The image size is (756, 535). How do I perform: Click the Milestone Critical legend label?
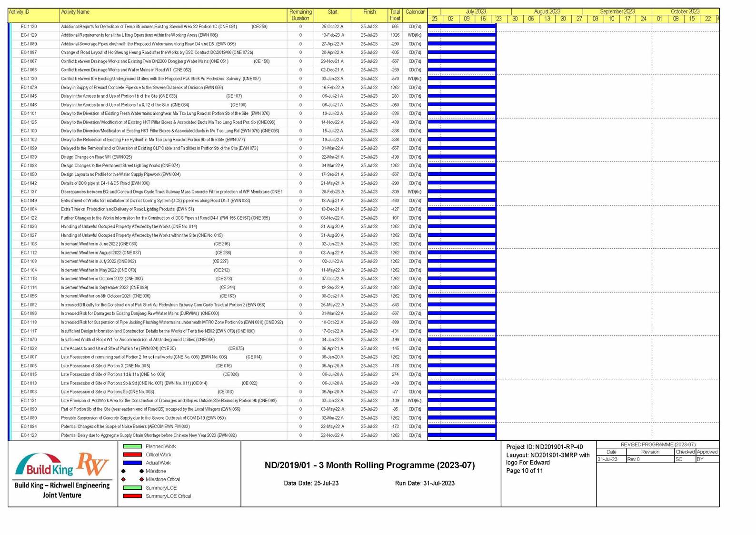point(163,479)
